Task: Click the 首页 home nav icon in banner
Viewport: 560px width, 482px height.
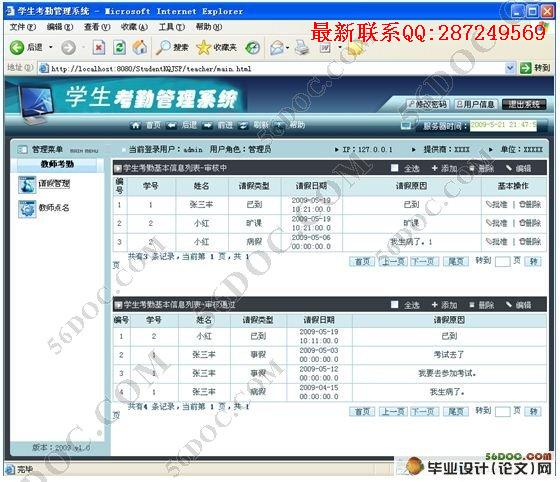Action: pos(135,125)
